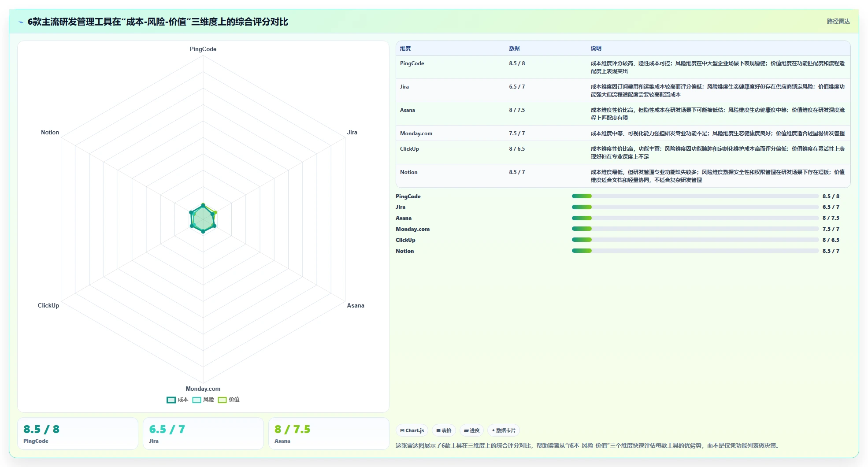Click the shaded polygon at the radar chart center
868x467 pixels.
tap(203, 219)
